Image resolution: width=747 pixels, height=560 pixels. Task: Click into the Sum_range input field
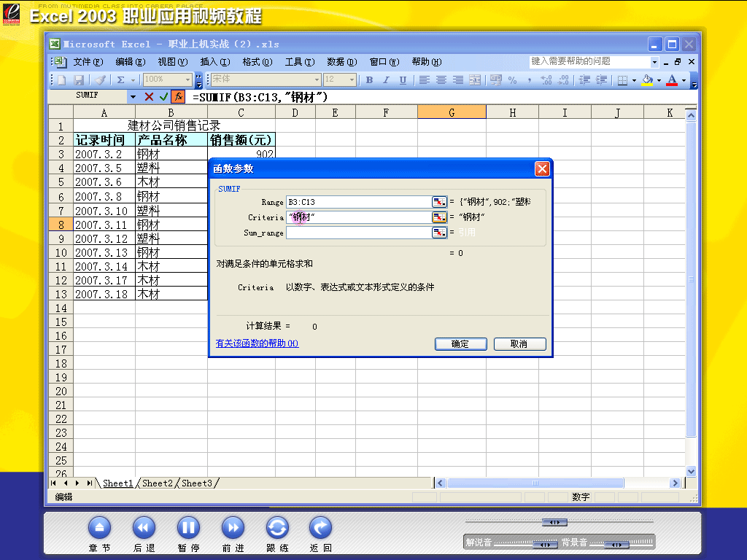357,233
